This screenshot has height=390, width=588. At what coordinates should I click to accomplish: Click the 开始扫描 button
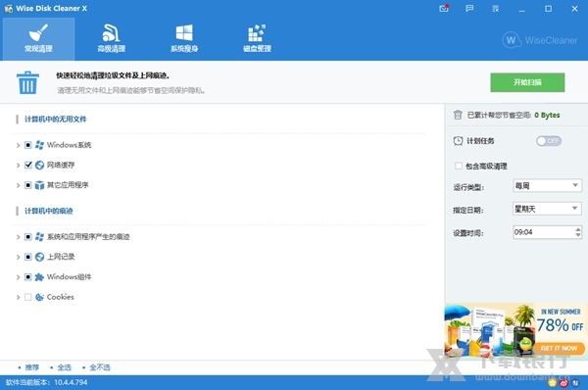click(x=527, y=82)
